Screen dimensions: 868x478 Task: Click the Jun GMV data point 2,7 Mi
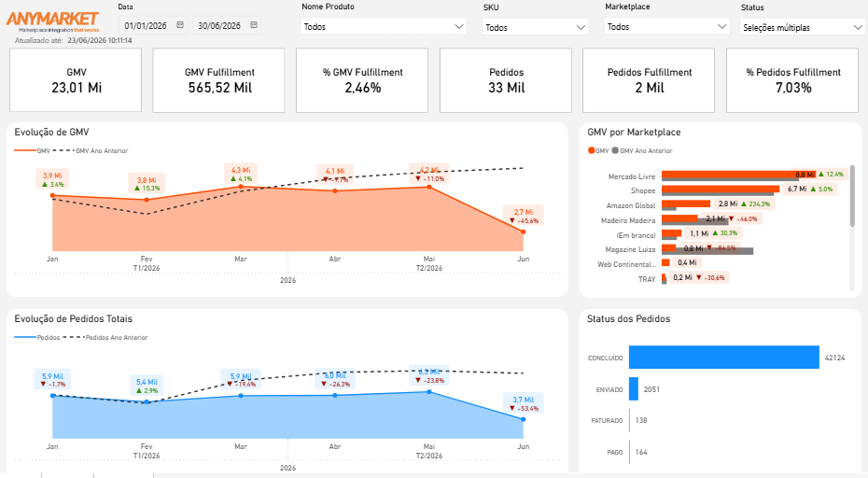pyautogui.click(x=523, y=232)
